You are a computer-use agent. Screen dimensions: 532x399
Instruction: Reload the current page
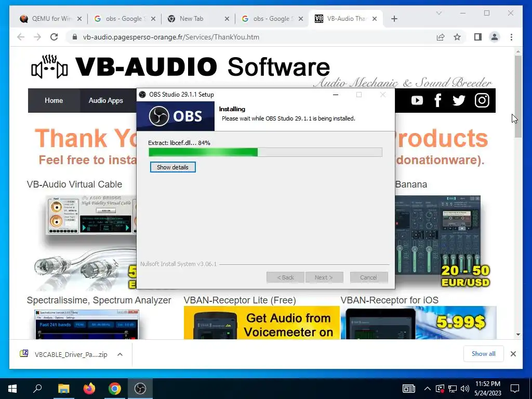click(x=54, y=37)
